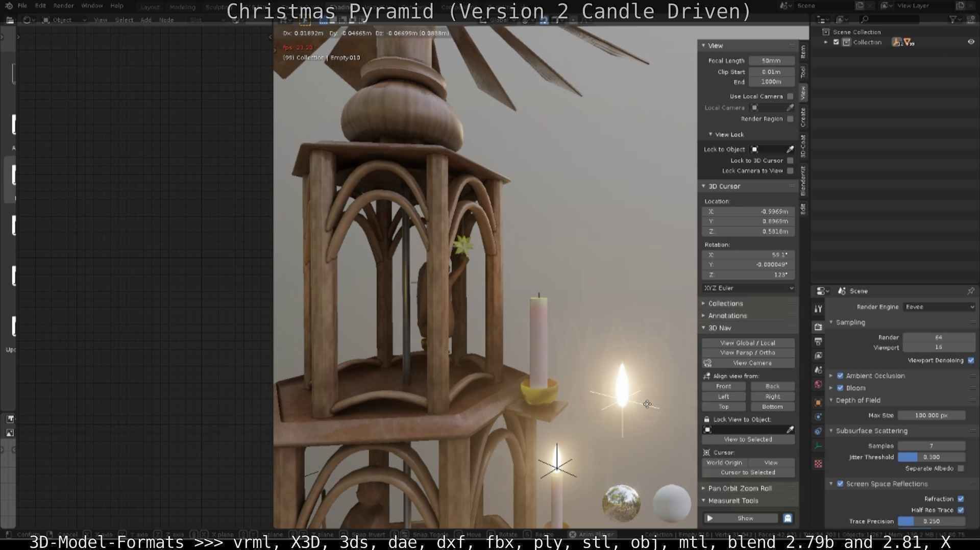Viewport: 980px width, 550px height.
Task: Switch to the BlenderKit sidebar tab
Action: click(803, 181)
